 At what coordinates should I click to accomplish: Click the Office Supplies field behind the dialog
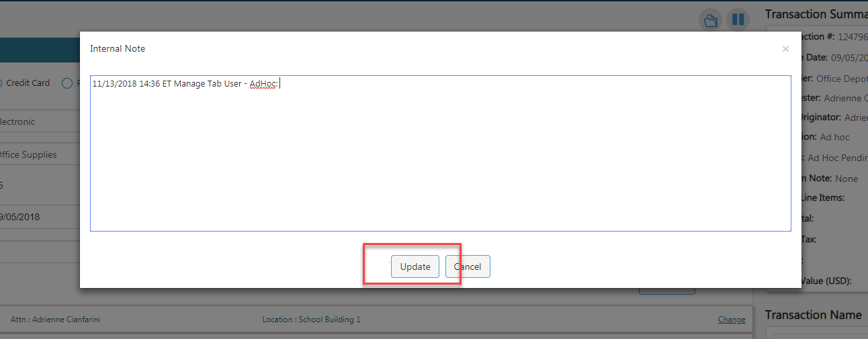point(40,154)
